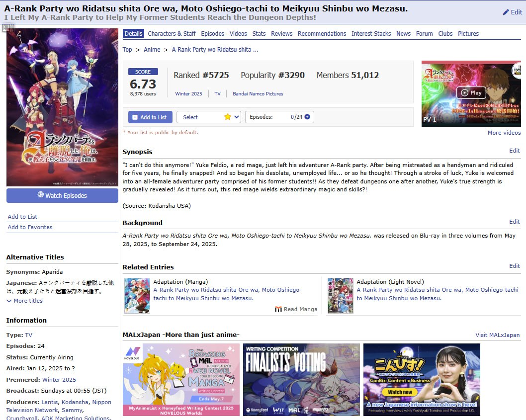Click the Members 51,012 text
The width and height of the screenshot is (526, 420).
coord(348,75)
